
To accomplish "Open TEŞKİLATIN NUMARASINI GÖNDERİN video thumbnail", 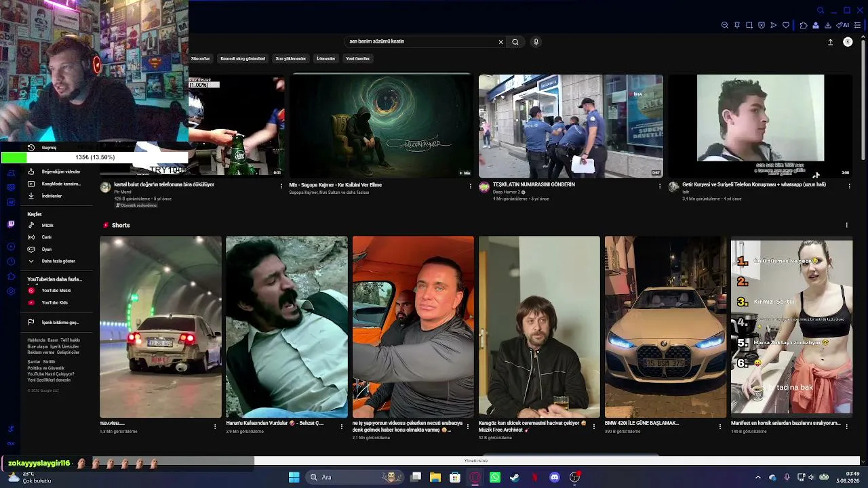I will click(571, 125).
